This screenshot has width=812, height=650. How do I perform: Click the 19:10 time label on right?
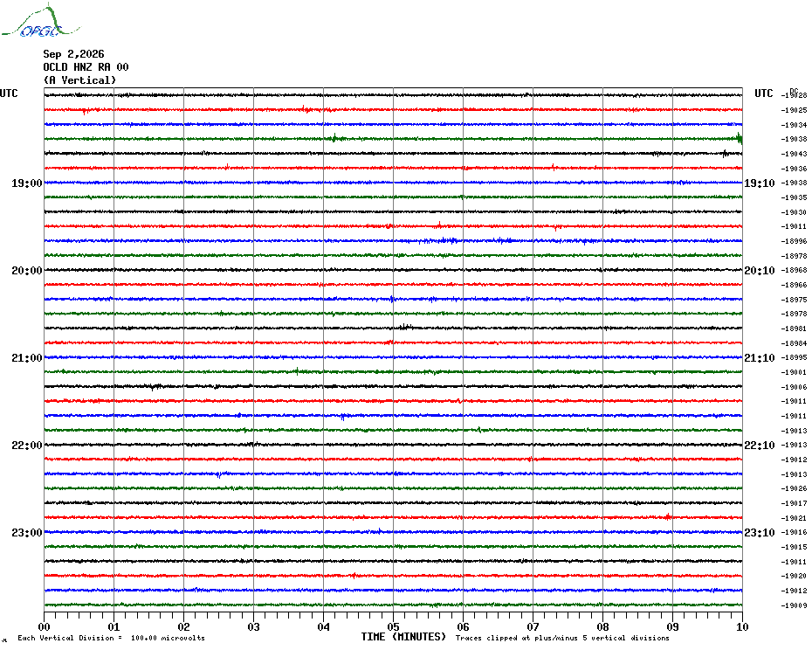[x=760, y=183]
